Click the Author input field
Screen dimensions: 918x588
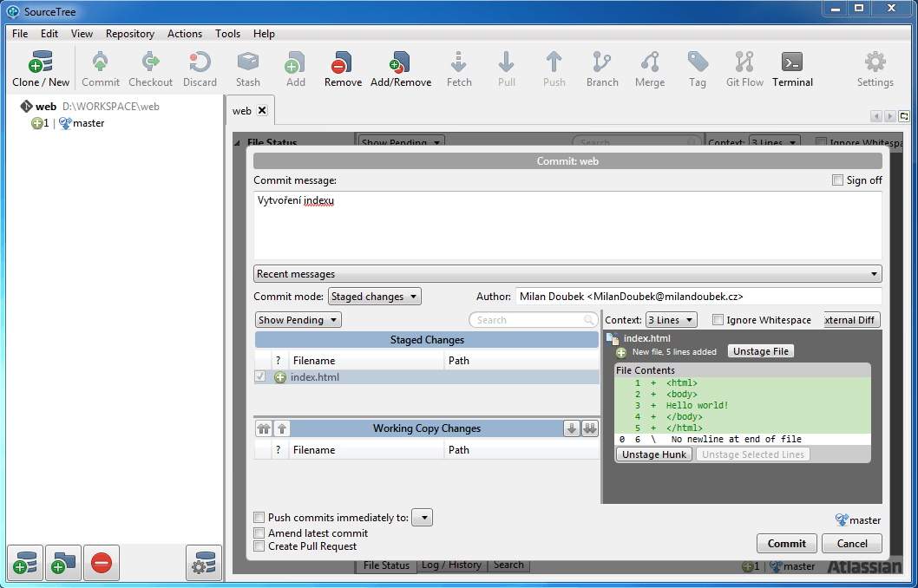click(x=698, y=297)
